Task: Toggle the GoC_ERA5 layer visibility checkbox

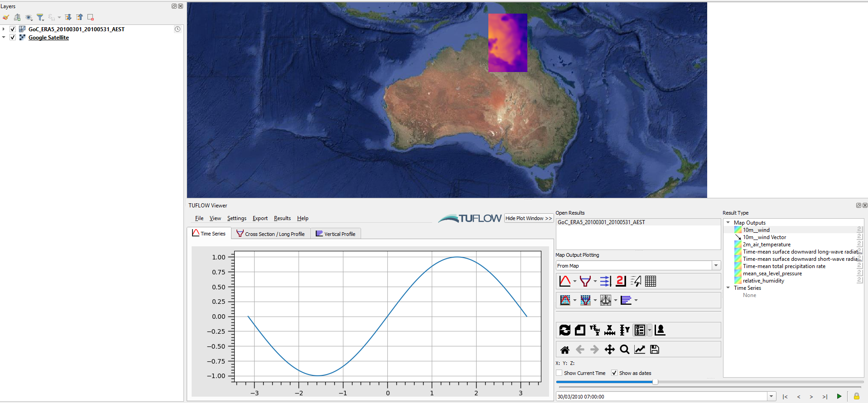Action: [13, 29]
